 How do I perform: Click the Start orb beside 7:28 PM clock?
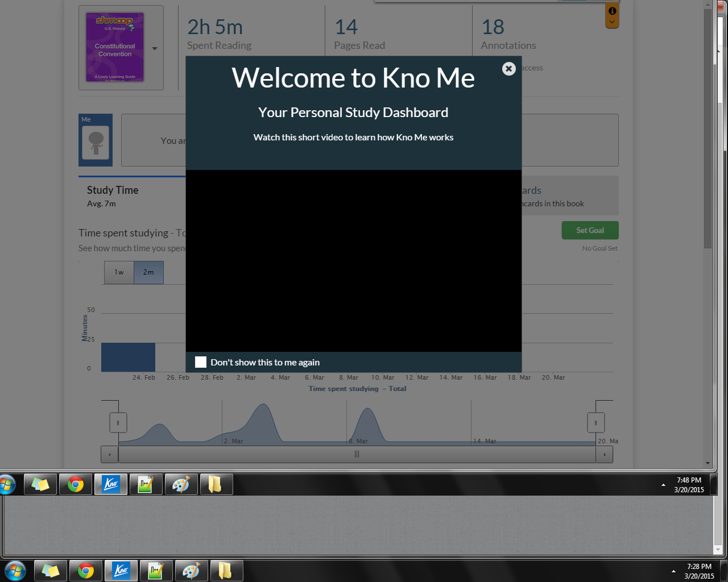click(15, 571)
